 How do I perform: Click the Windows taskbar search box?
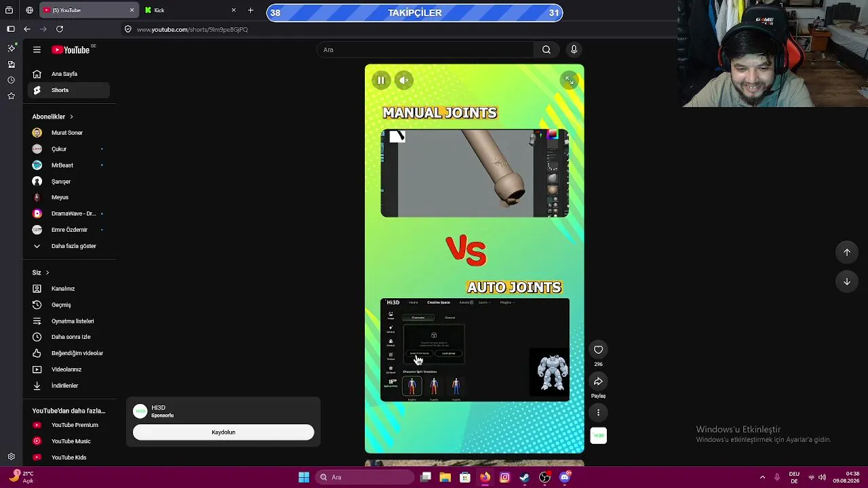(x=365, y=477)
